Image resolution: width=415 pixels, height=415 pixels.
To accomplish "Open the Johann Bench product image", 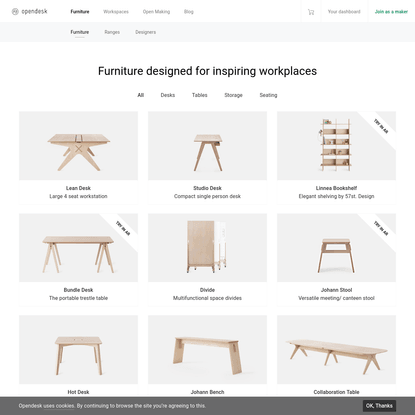I will [x=207, y=350].
